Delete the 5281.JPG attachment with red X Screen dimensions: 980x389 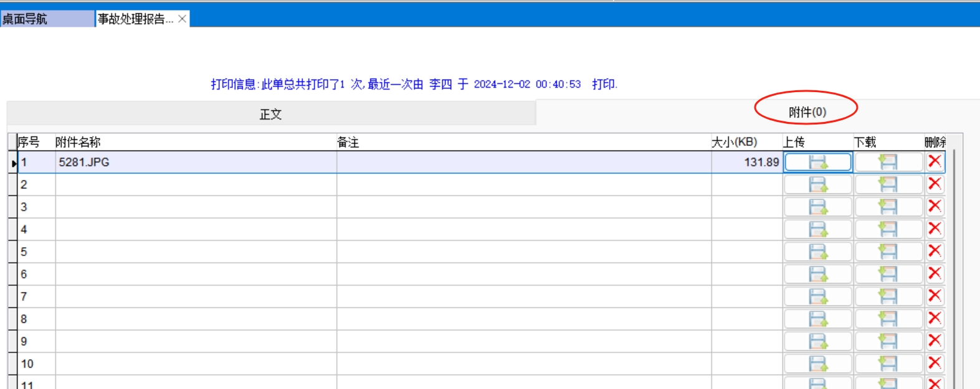pyautogui.click(x=935, y=162)
